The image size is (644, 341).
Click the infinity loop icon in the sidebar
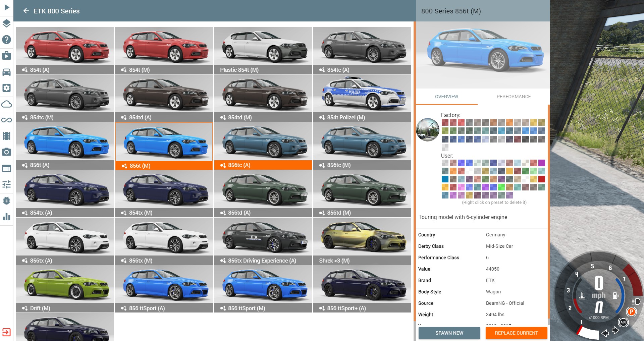point(6,120)
